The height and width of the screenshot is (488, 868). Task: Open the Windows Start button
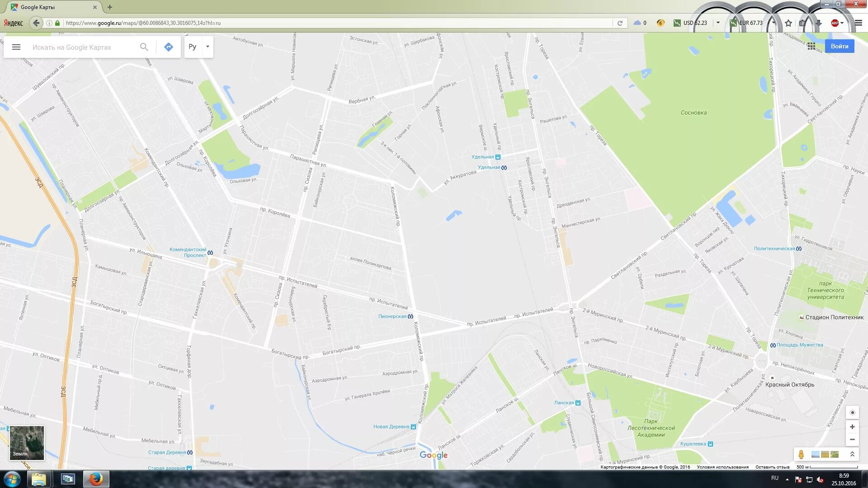pos(12,479)
